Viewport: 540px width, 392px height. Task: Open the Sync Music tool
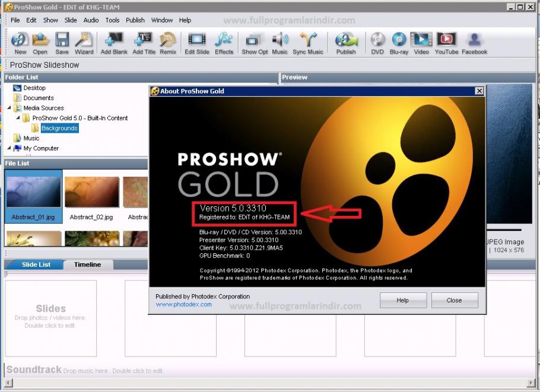click(308, 43)
